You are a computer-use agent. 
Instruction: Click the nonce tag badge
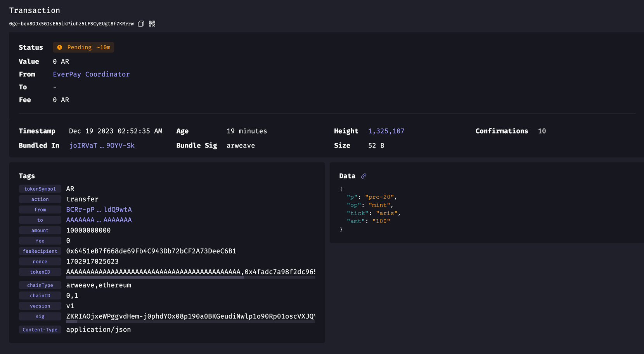(x=40, y=261)
